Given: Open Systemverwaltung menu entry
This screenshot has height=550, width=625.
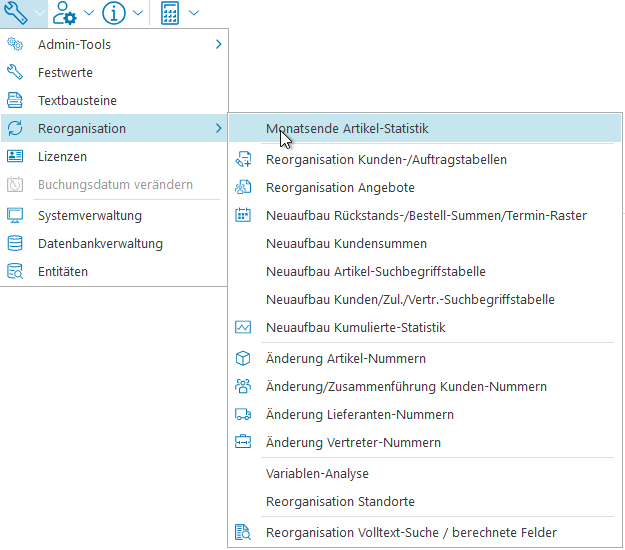Looking at the screenshot, I should (x=90, y=215).
